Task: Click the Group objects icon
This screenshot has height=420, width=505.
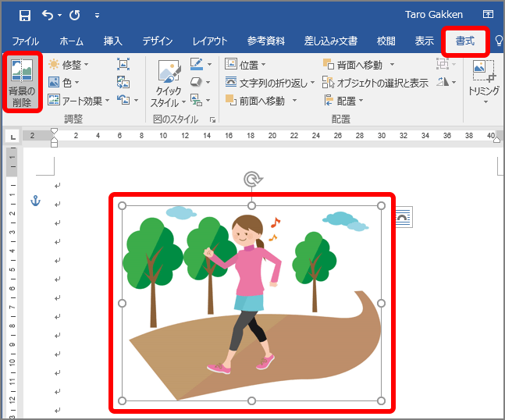Action: click(443, 64)
